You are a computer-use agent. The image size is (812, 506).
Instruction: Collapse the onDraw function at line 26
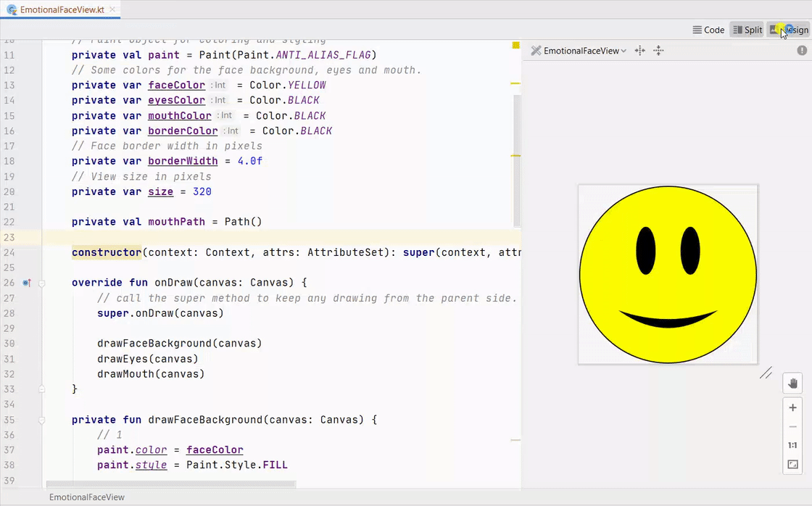click(42, 283)
